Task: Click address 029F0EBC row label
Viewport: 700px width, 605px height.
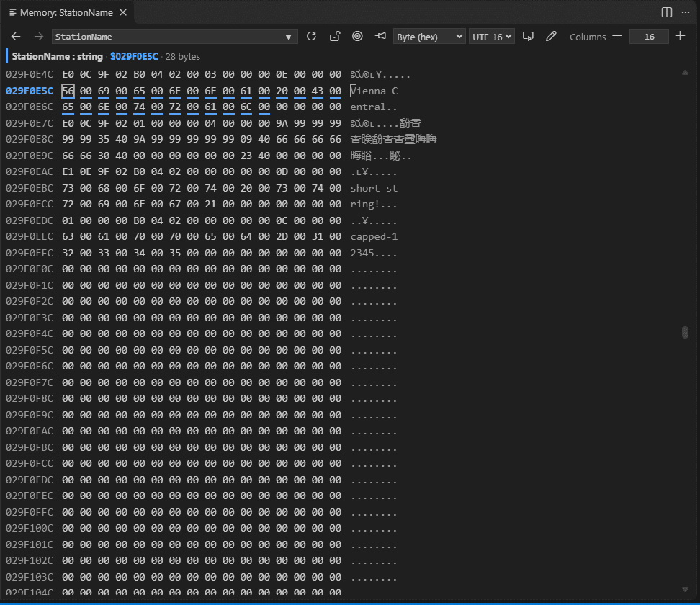Action: click(30, 189)
